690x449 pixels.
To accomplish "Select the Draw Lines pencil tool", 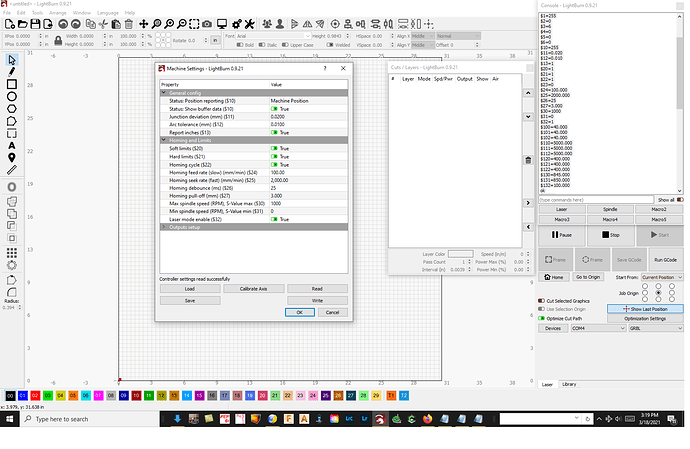I will (x=12, y=72).
